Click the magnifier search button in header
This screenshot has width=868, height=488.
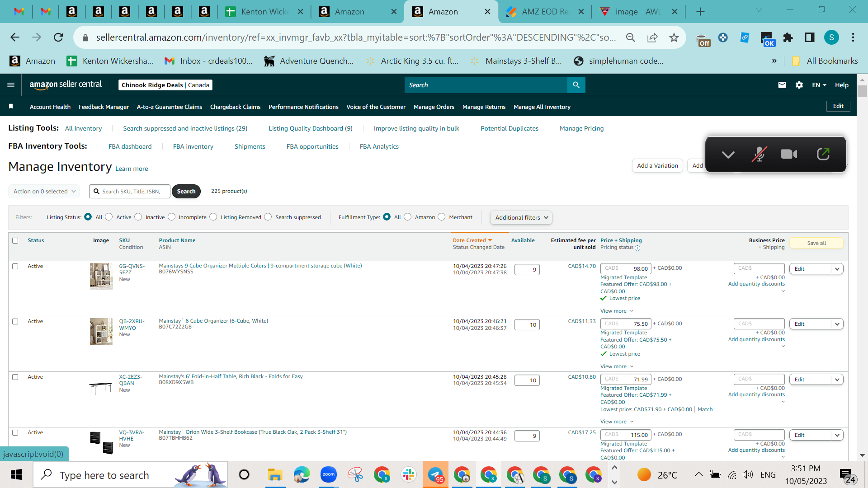pos(576,85)
